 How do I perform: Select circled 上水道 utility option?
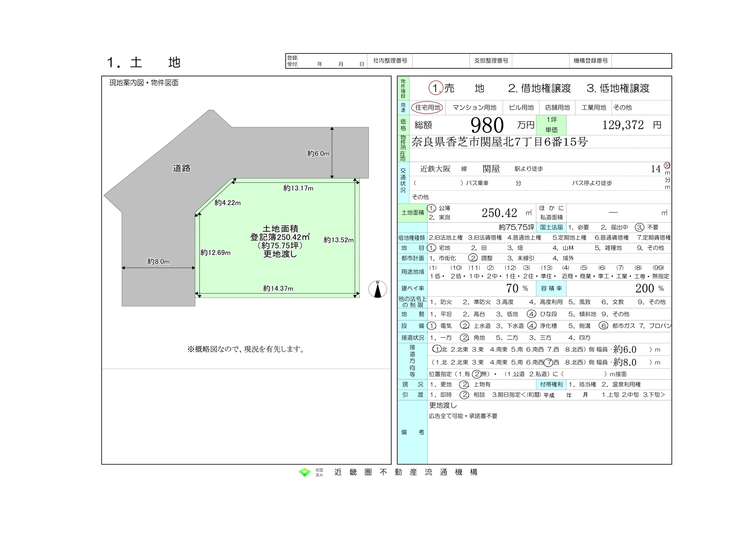(x=475, y=326)
